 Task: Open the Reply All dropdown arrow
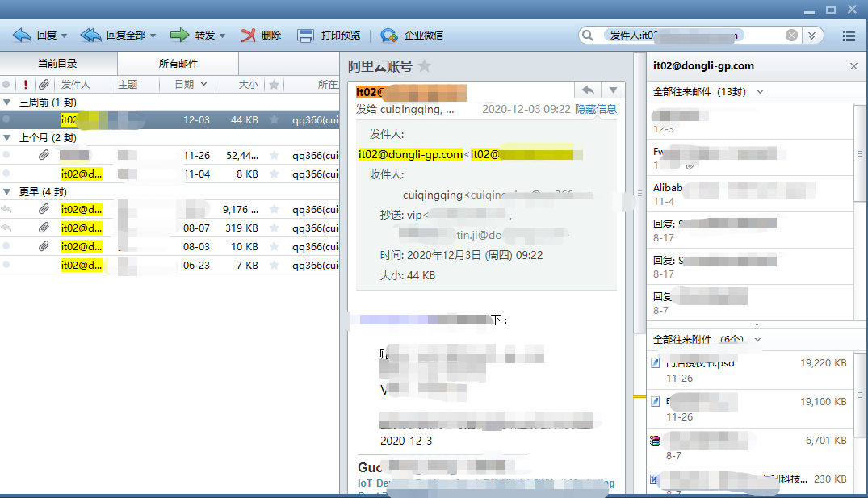[153, 36]
